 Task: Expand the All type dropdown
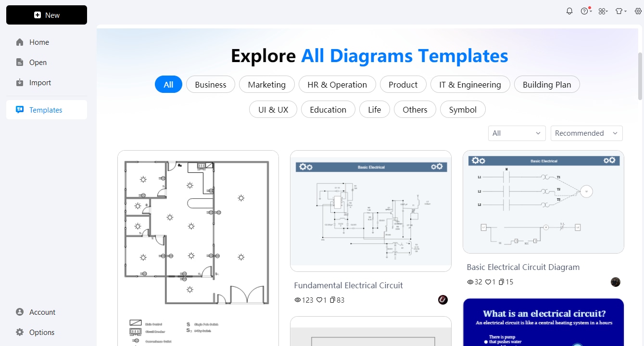(517, 133)
